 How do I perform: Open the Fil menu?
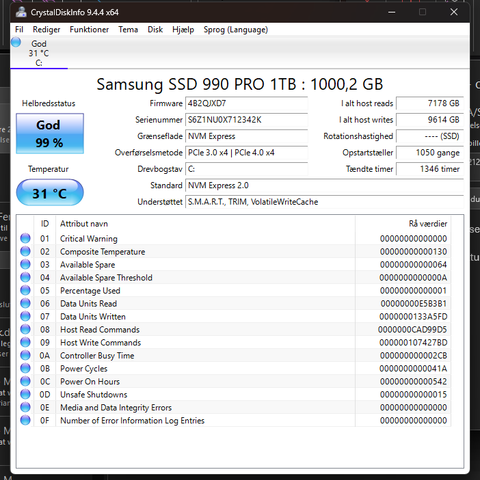19,30
